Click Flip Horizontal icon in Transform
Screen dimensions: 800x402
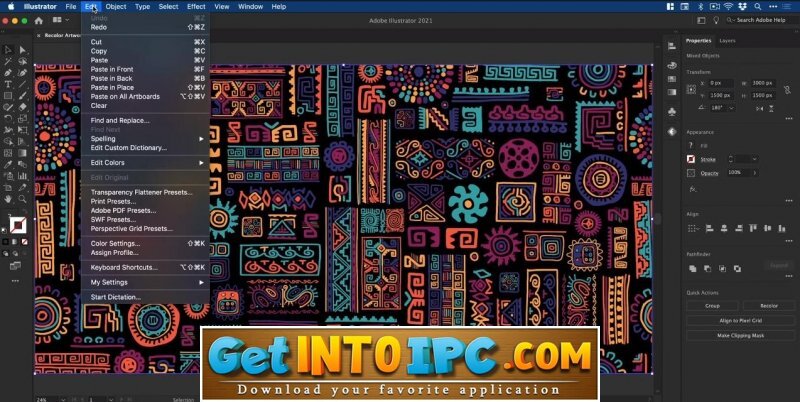[x=761, y=108]
